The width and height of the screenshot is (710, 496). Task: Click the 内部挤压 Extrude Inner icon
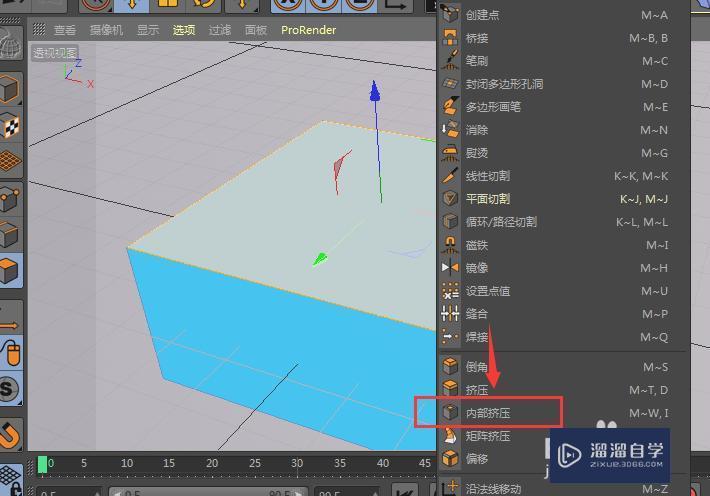coord(450,413)
